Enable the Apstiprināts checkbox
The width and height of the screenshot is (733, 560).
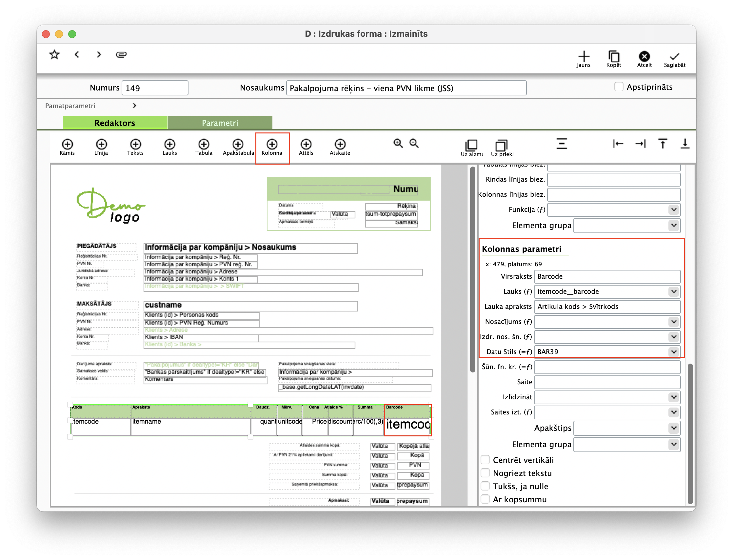coord(619,87)
